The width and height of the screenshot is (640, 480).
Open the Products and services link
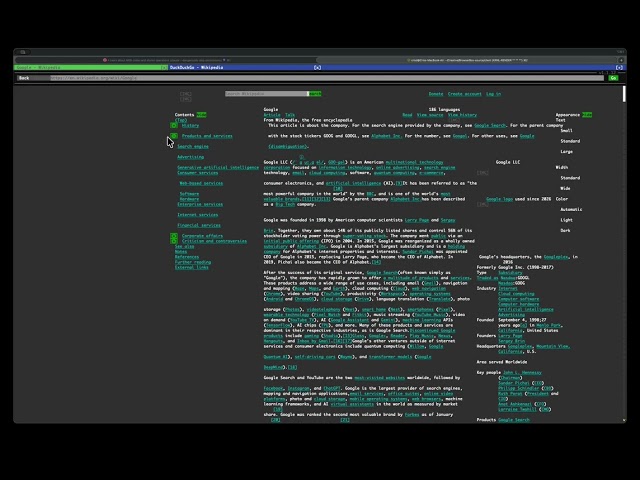[x=207, y=136]
